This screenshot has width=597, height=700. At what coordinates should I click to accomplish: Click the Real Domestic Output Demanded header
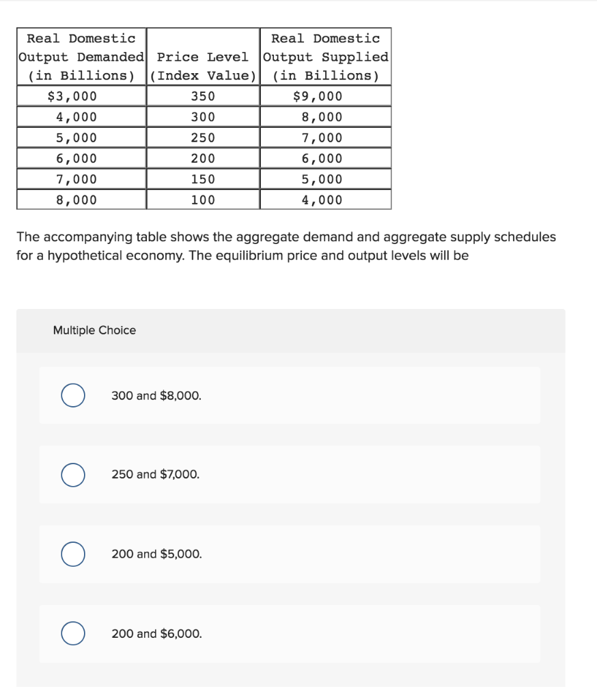80,57
